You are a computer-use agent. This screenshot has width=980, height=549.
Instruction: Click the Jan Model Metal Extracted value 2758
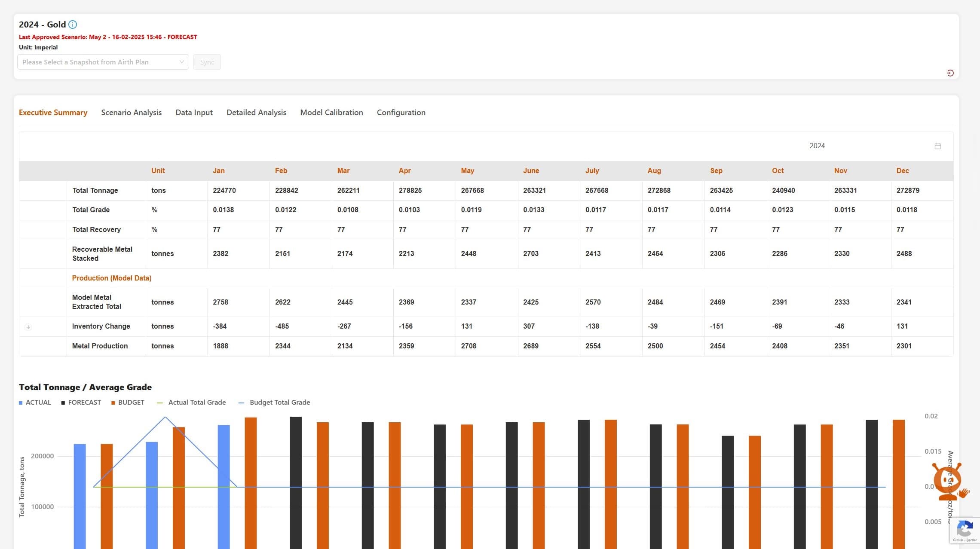click(x=220, y=302)
